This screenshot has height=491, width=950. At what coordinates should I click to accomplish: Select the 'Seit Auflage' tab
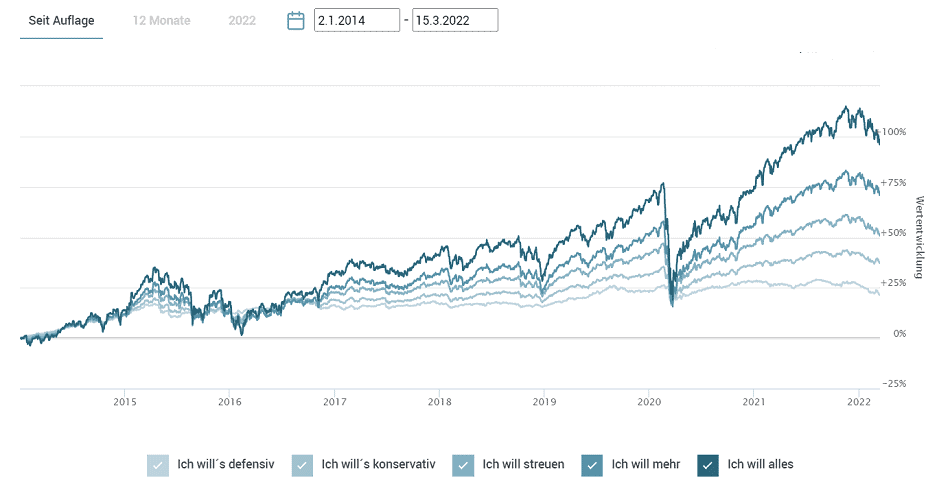tap(61, 21)
